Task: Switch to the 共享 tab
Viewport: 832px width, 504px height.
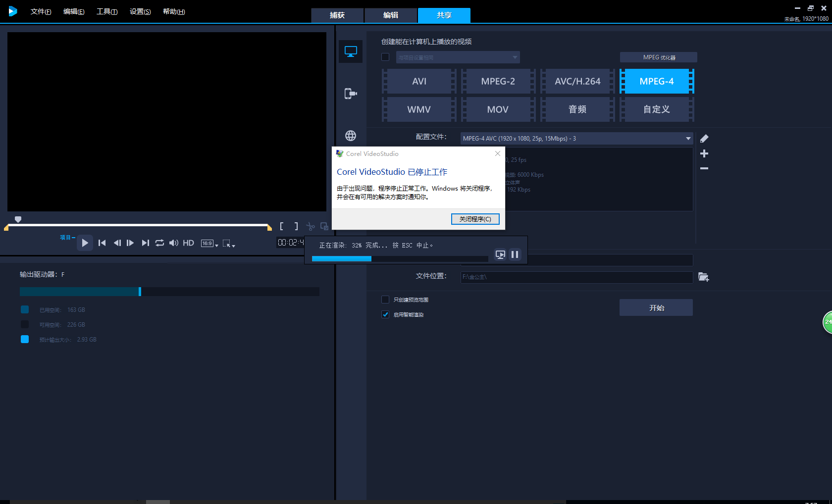Action: point(444,15)
